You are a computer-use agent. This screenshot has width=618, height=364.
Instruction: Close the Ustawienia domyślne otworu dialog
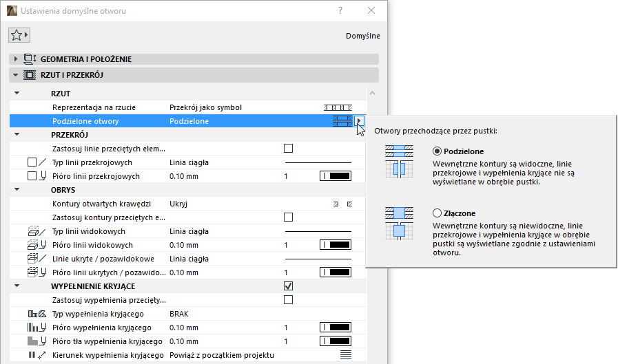point(371,10)
